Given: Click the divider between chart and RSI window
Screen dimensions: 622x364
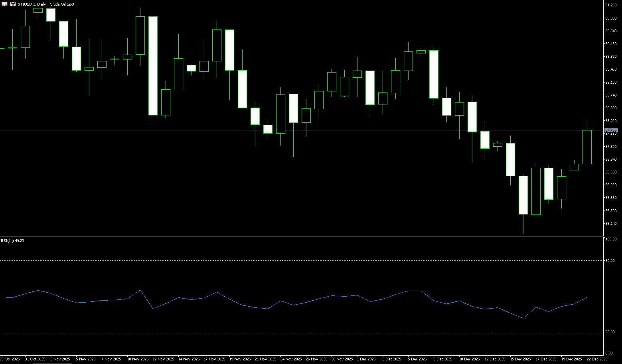Looking at the screenshot, I should (x=303, y=237).
